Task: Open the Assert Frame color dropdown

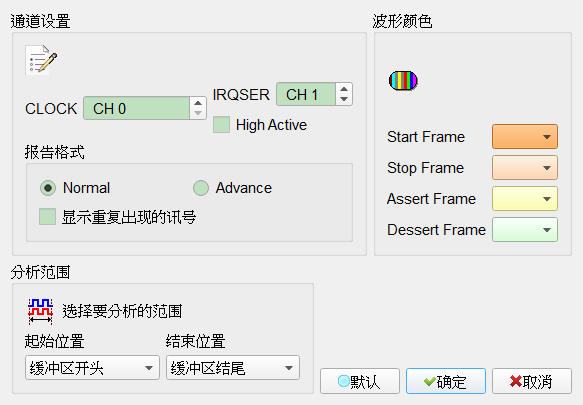Action: (x=525, y=199)
